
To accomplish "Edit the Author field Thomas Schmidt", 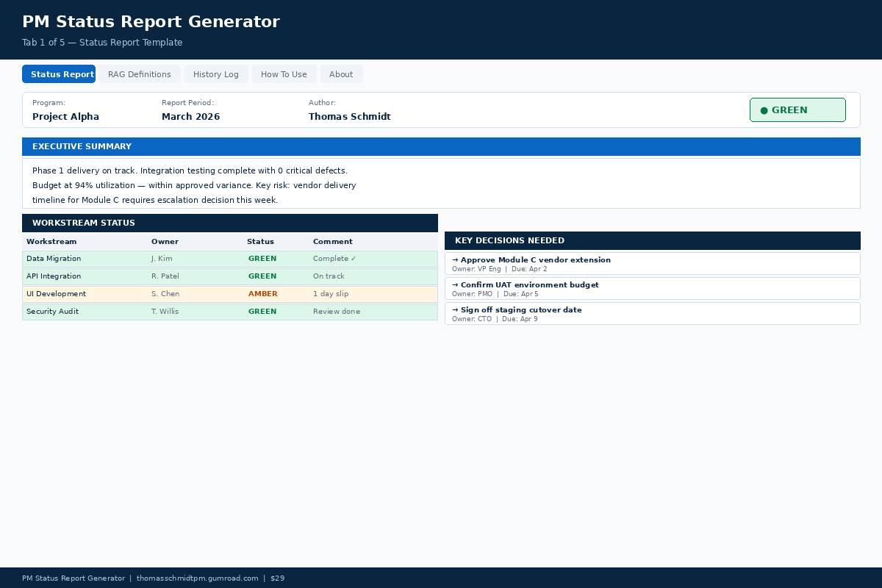I will (x=350, y=116).
